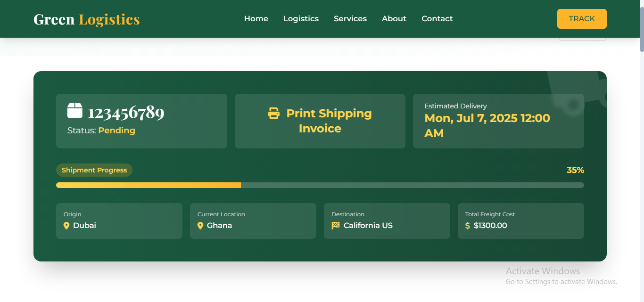
Task: Click the Current Location label
Action: coord(221,214)
